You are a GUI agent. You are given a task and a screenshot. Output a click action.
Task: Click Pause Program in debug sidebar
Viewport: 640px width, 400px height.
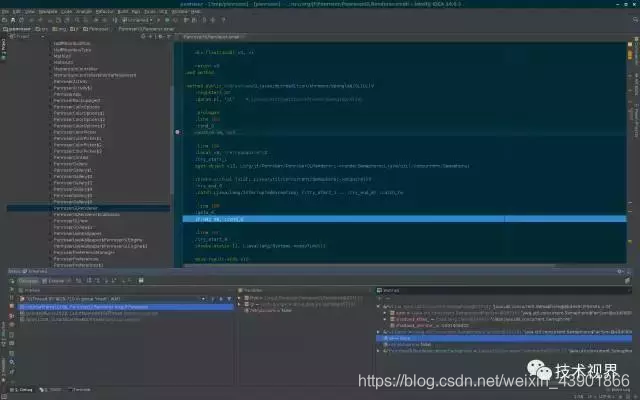pos(12,298)
